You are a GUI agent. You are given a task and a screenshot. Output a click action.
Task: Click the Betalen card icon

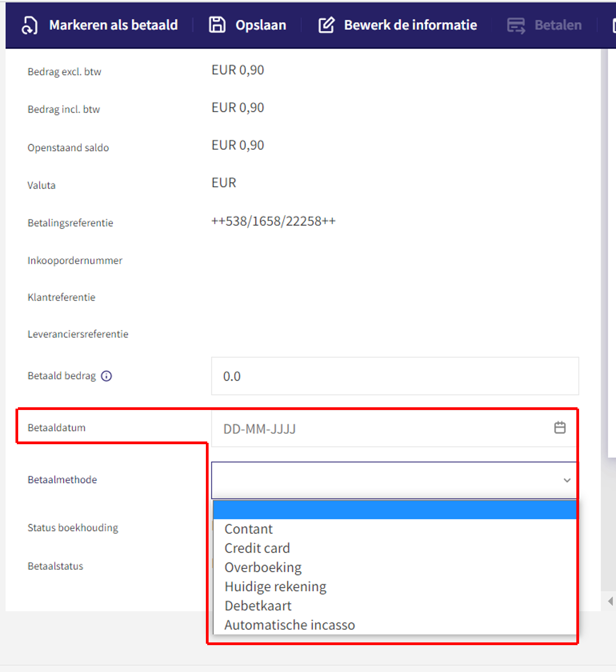[x=516, y=26]
